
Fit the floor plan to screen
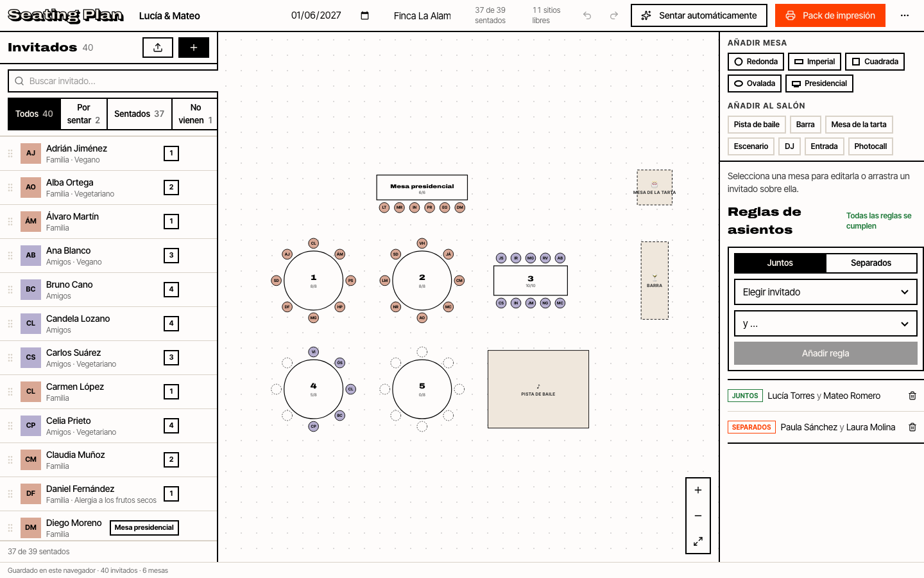pos(698,541)
